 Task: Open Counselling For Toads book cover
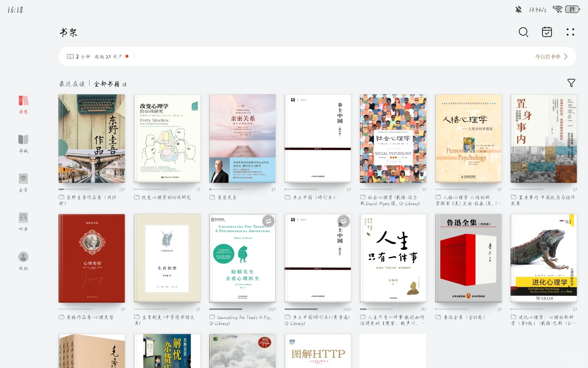[x=242, y=258]
